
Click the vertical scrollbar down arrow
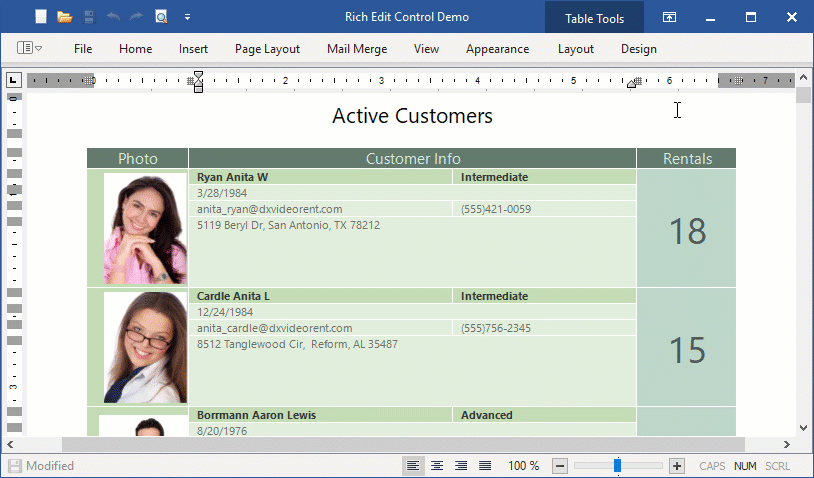click(x=803, y=426)
